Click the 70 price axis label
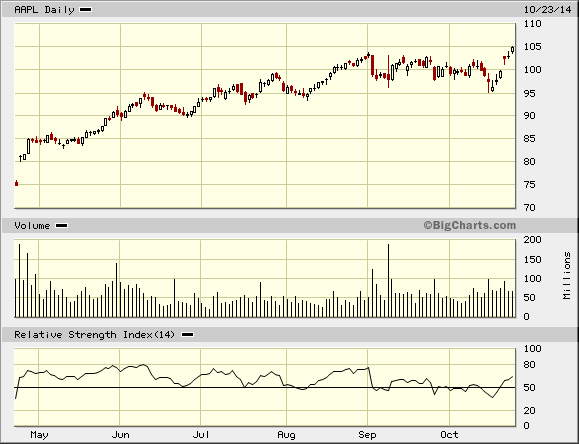The image size is (579, 444). click(530, 208)
